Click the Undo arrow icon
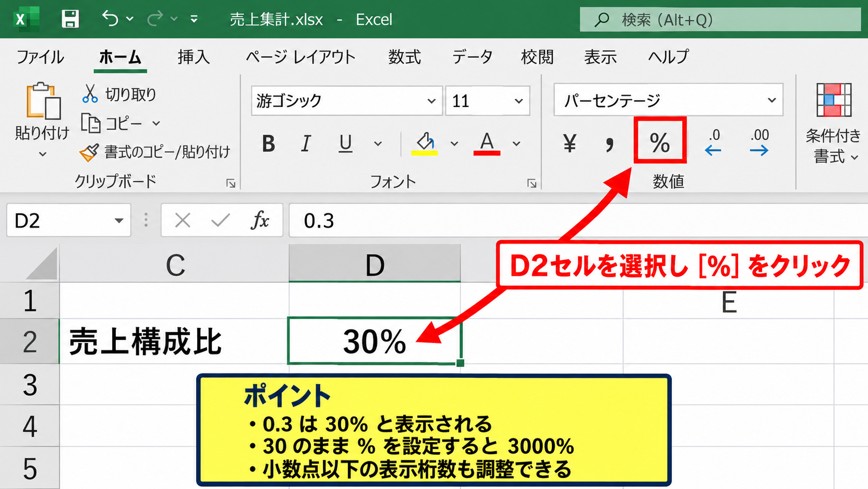 pos(110,19)
